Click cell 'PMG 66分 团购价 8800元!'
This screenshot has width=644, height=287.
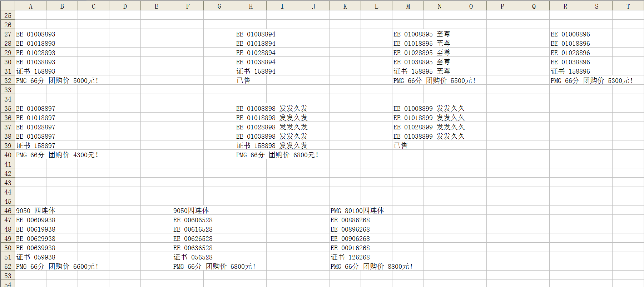(x=372, y=266)
